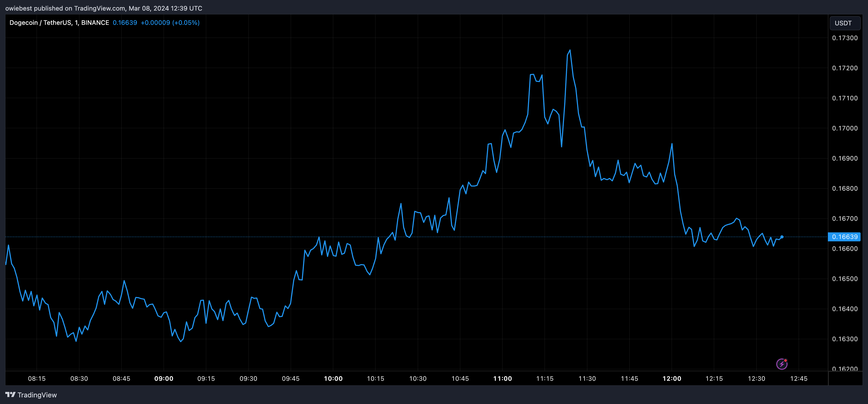Screen dimensions: 868x404
Task: Click the 09:00 time axis label
Action: (164, 378)
